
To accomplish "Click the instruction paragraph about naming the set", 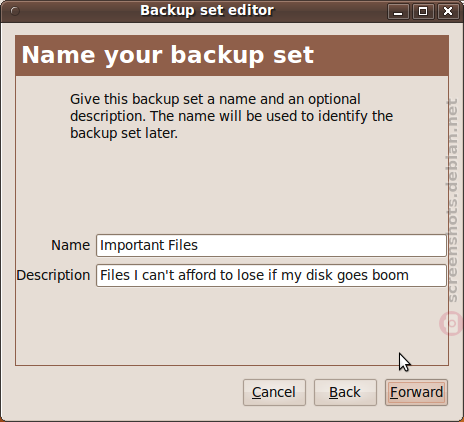I will click(x=232, y=116).
